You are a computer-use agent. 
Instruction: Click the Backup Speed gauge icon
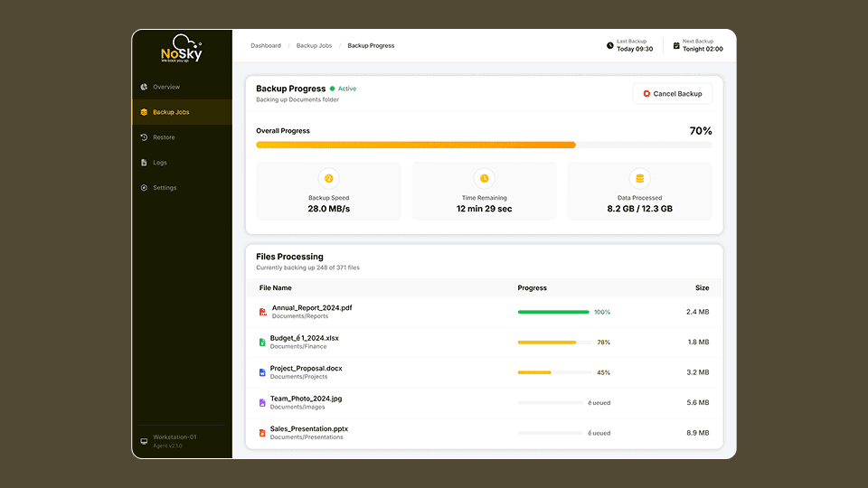tap(329, 178)
